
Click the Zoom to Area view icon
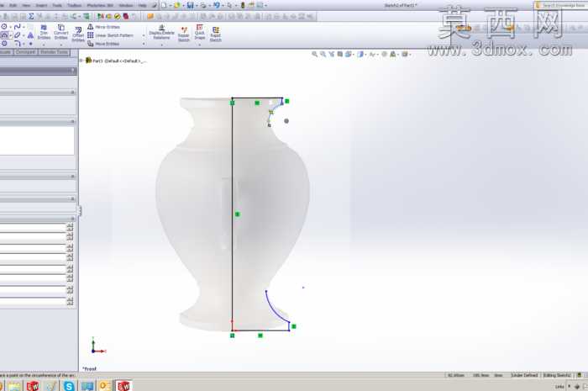click(323, 54)
